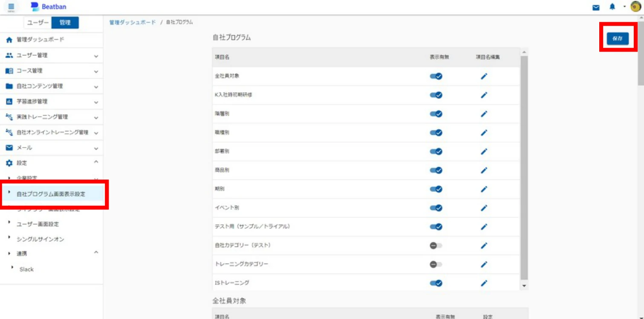Edit the 期別 item name
644x319 pixels.
coord(484,189)
